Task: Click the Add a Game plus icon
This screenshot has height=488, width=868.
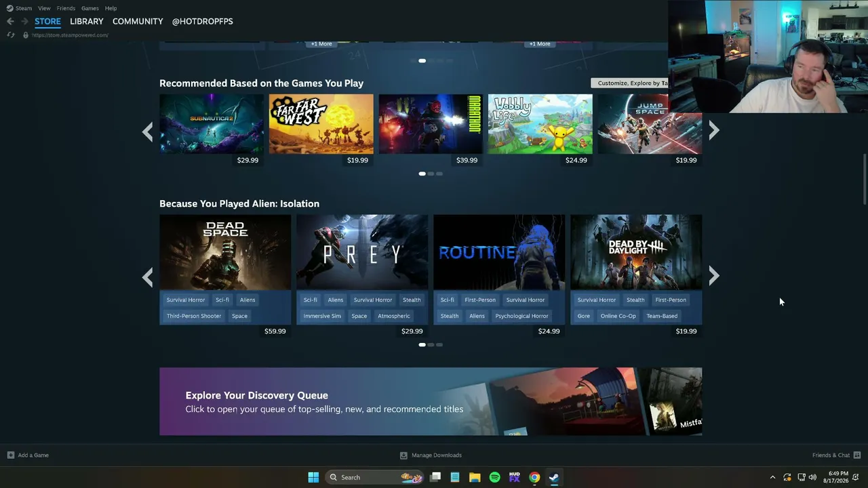Action: point(10,455)
